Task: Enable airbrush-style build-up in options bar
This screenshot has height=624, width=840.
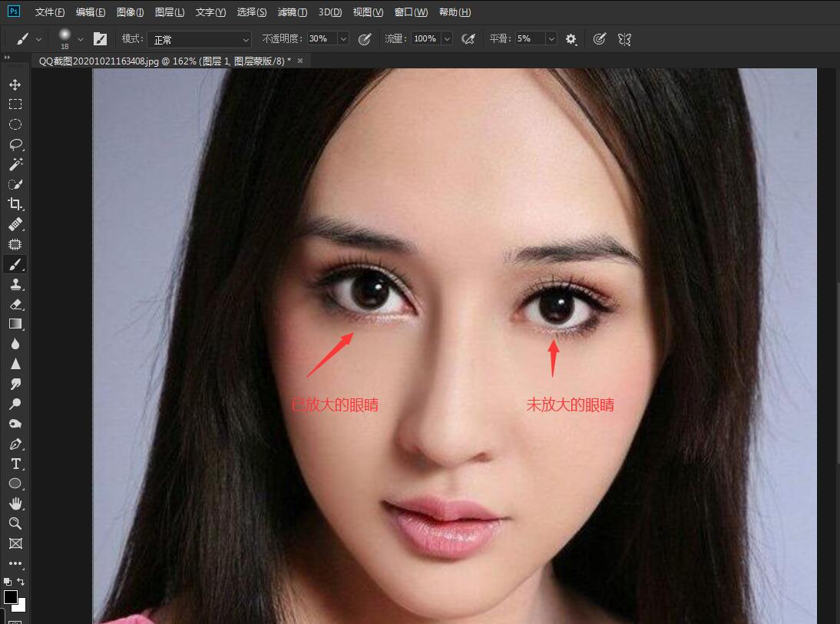Action: pos(468,38)
